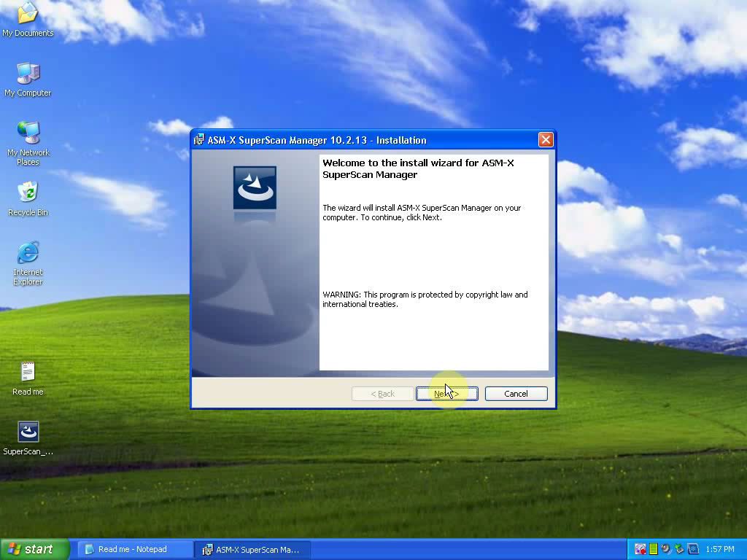
Task: Select My Network Places desktop icon
Action: pos(28,144)
